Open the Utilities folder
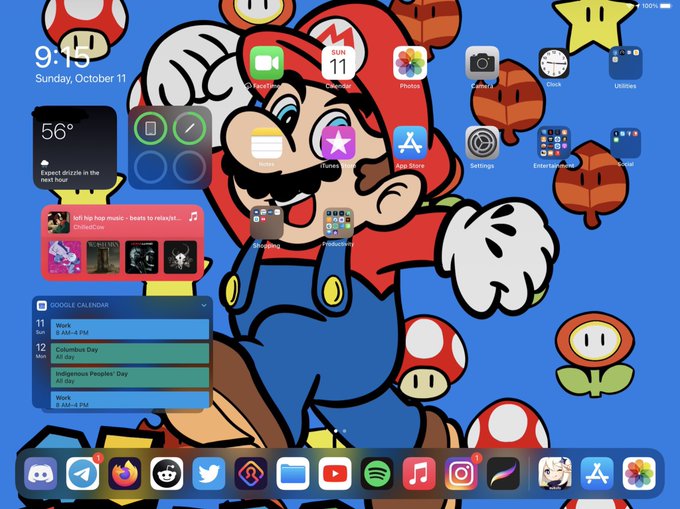 pyautogui.click(x=625, y=63)
